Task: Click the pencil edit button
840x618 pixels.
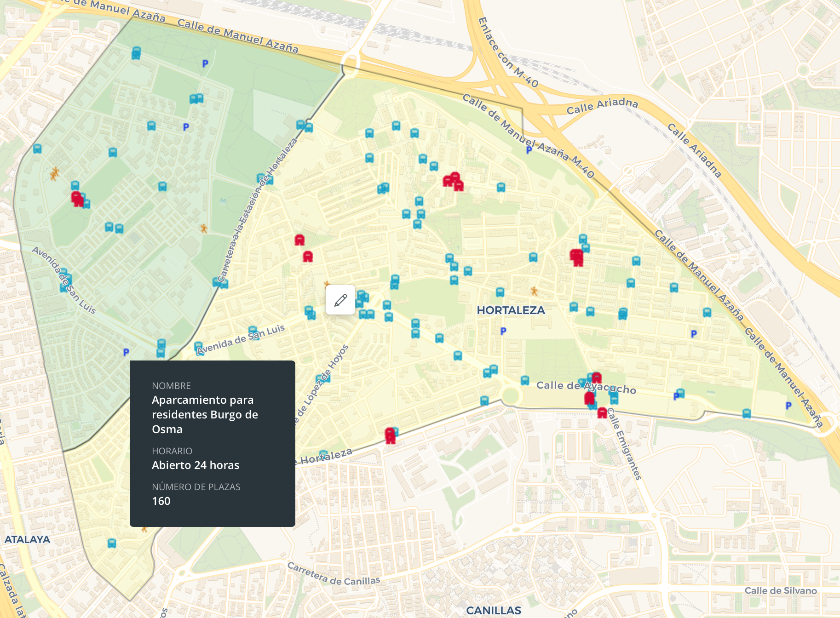Action: [340, 300]
